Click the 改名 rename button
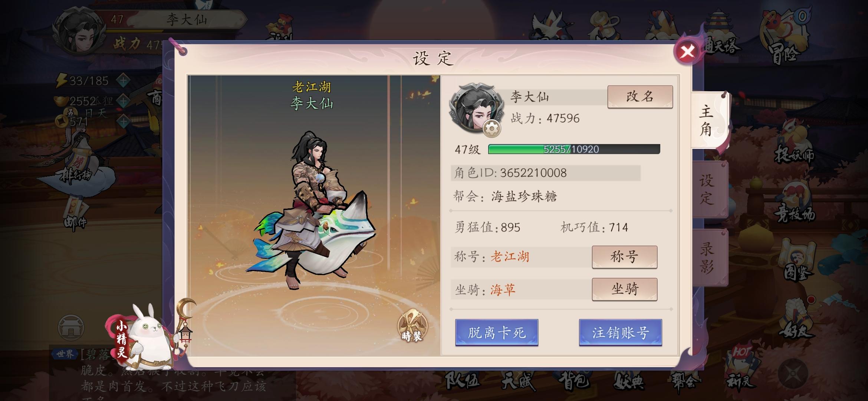 pyautogui.click(x=640, y=97)
